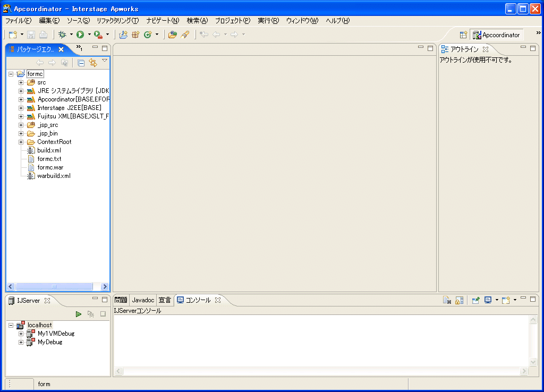
Task: Open the プロジェクト(P) menu
Action: (x=233, y=21)
